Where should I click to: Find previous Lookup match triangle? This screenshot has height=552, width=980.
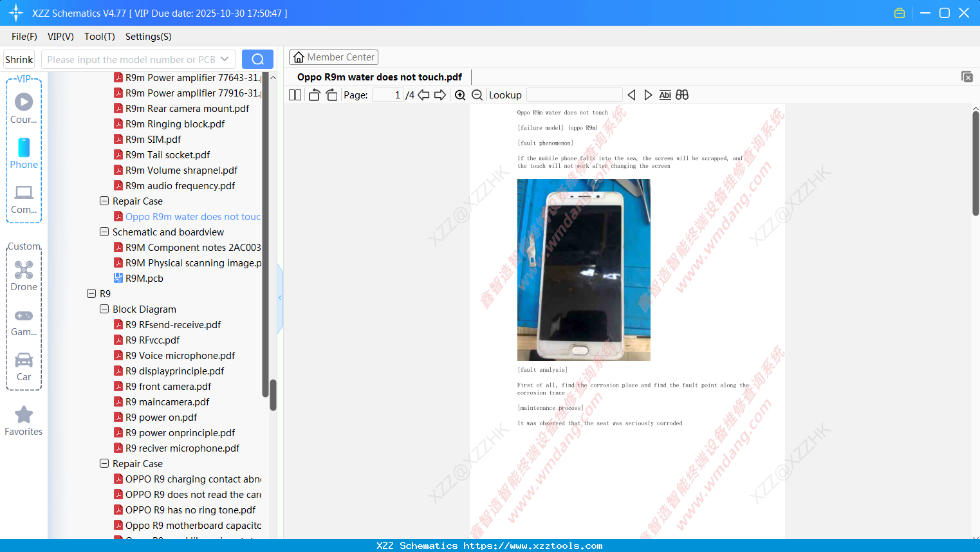631,95
